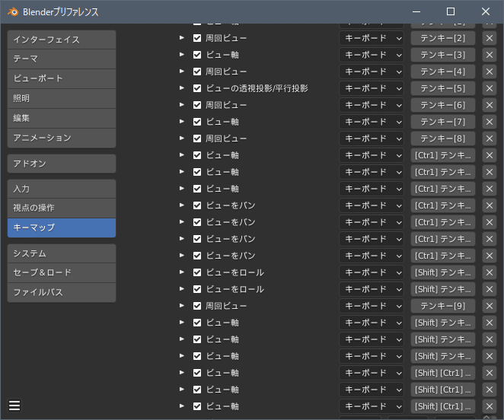
Task: Uncheck ビューの透視投影/平行投影
Action: [x=197, y=88]
